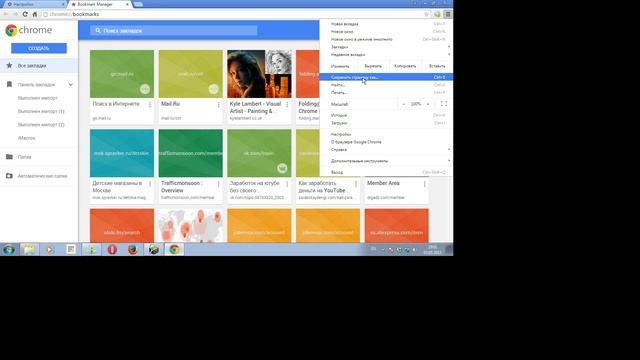Switch to the Bookmark Manager tab
Viewport: 640px width, 360px height.
click(x=98, y=4)
